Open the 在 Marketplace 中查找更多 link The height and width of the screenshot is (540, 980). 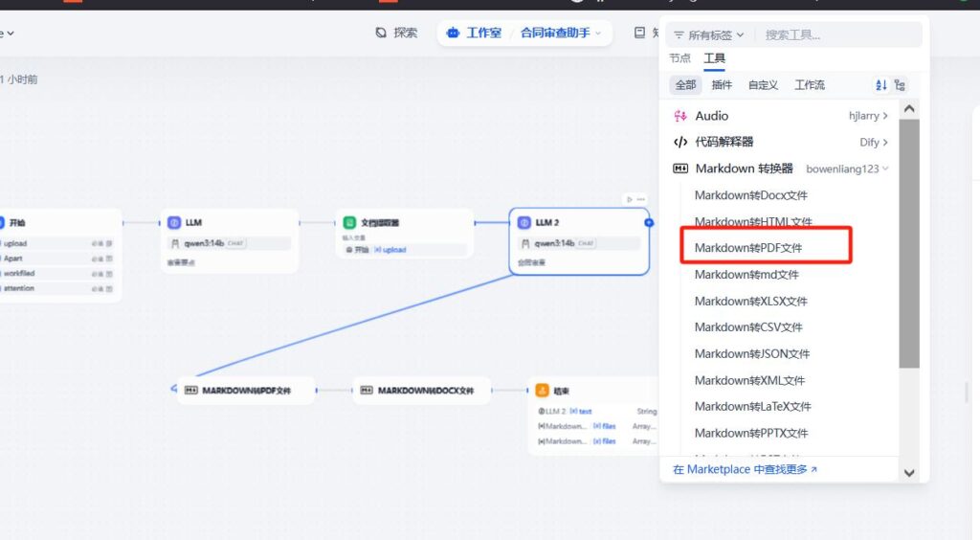[x=745, y=469]
